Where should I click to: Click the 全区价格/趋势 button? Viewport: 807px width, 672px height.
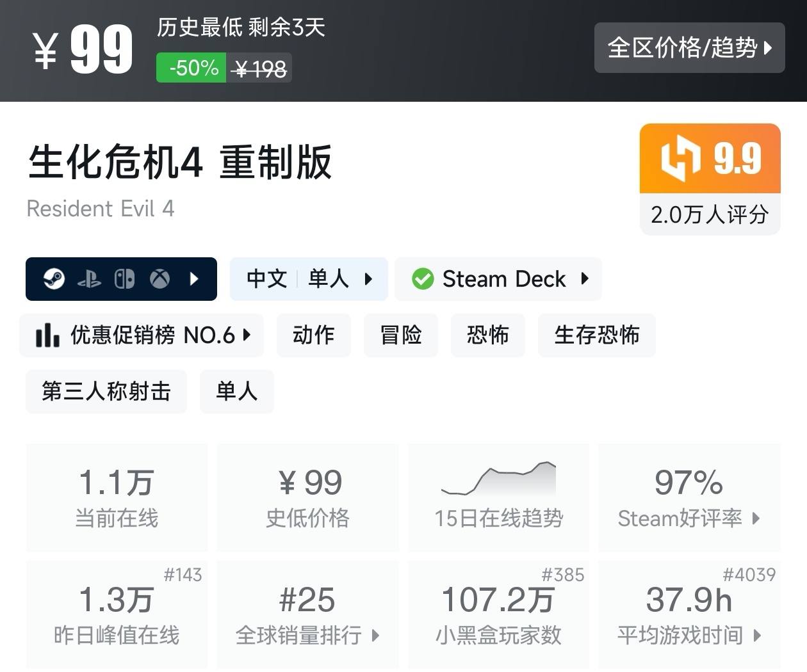coord(690,47)
